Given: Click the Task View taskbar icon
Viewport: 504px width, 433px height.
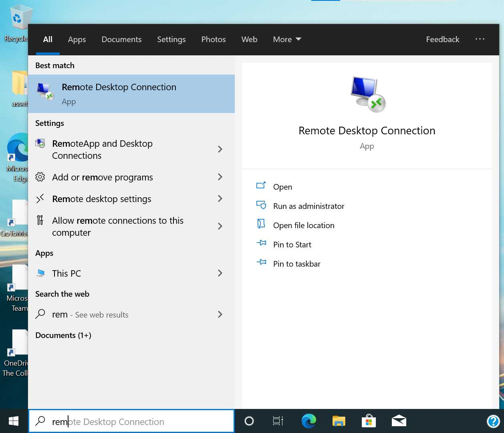Looking at the screenshot, I should click(x=278, y=421).
